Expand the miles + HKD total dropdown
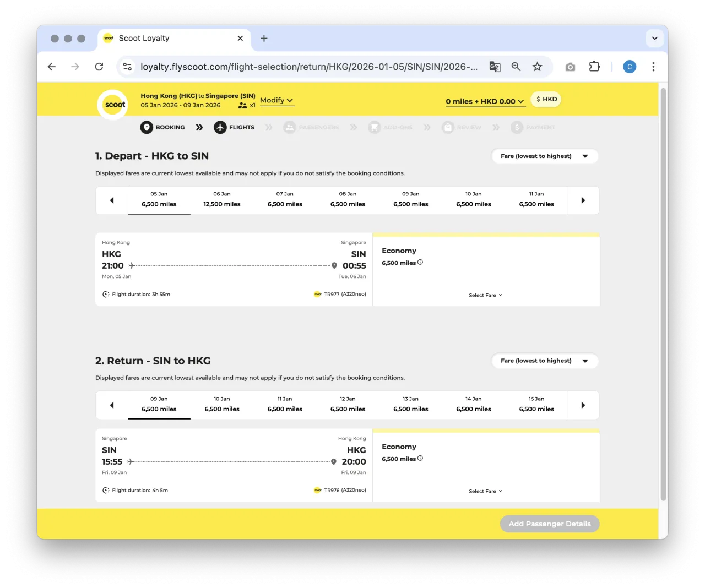The image size is (705, 588). (x=485, y=101)
